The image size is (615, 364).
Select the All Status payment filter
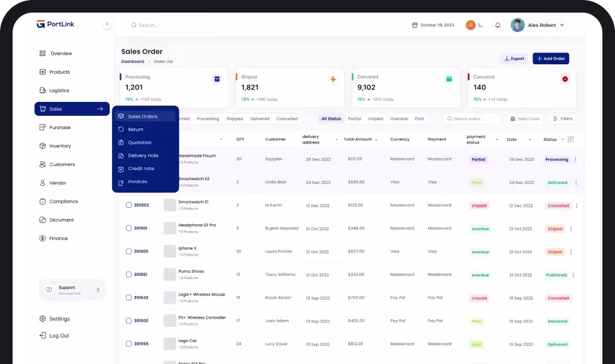[x=331, y=119]
